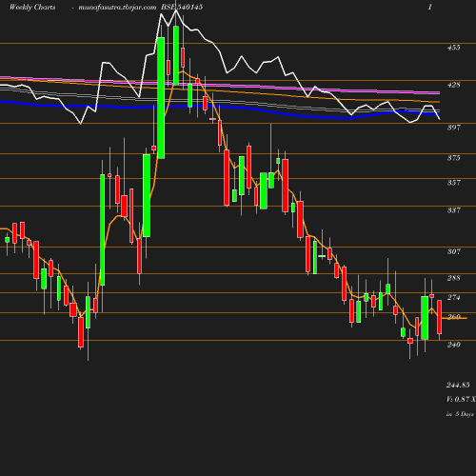Select the 428 price axis label

454,85
